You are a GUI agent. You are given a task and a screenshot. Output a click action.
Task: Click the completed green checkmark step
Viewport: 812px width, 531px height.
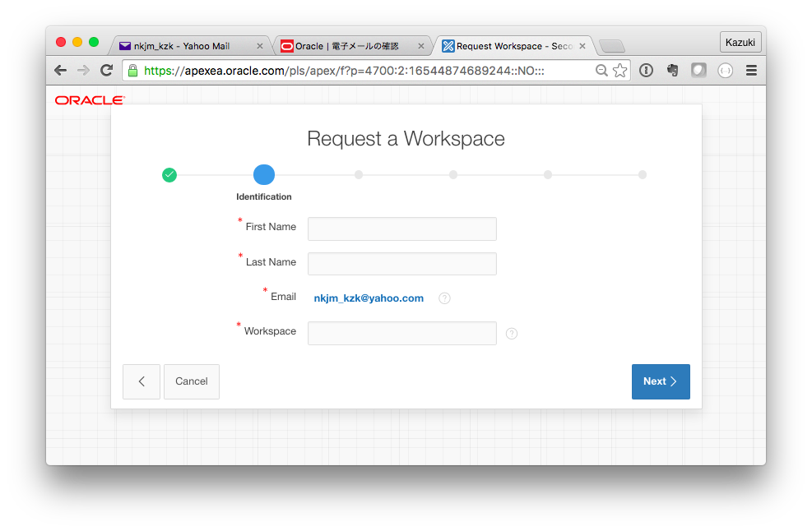pyautogui.click(x=169, y=175)
